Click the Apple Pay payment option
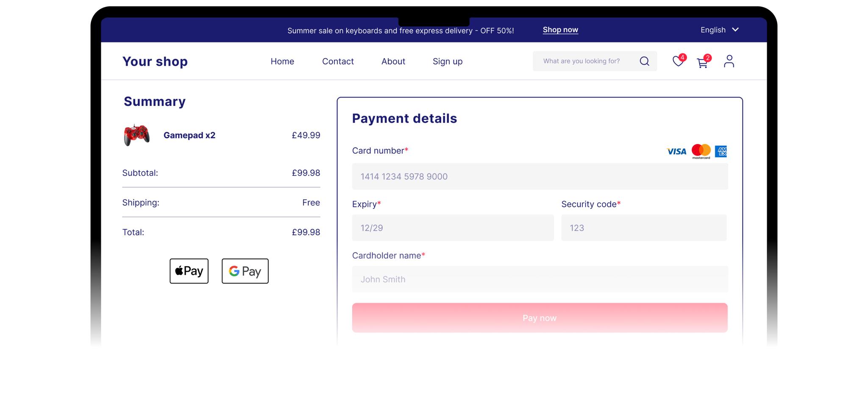 coord(189,271)
